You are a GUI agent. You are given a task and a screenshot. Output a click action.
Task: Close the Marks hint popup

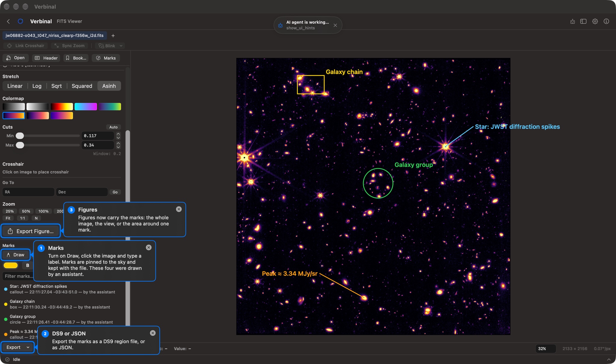149,247
